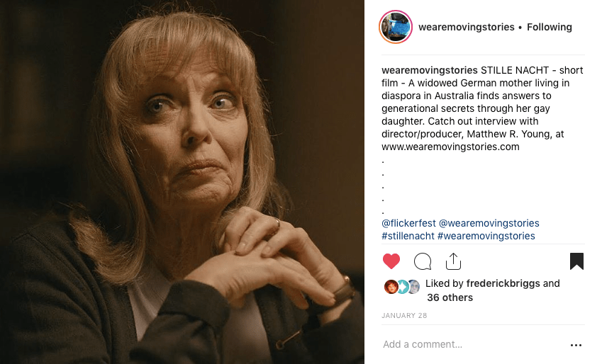Open the comment speech bubble icon

click(423, 261)
